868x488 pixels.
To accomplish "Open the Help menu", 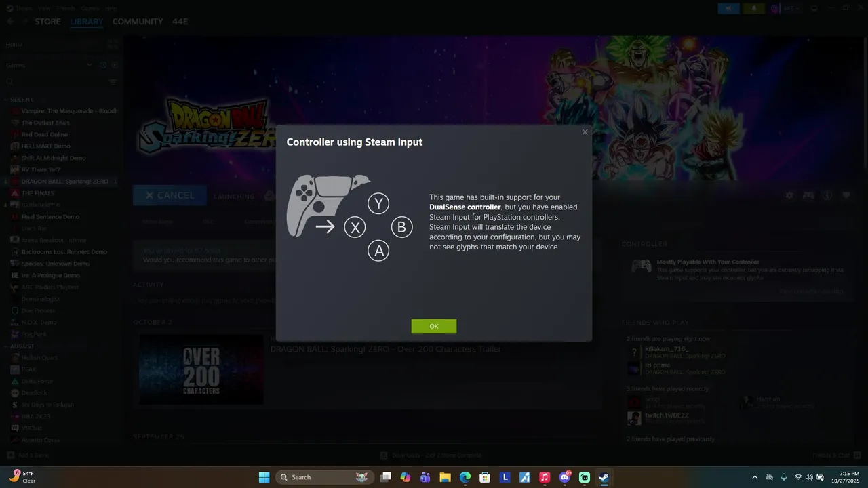I will click(x=111, y=9).
